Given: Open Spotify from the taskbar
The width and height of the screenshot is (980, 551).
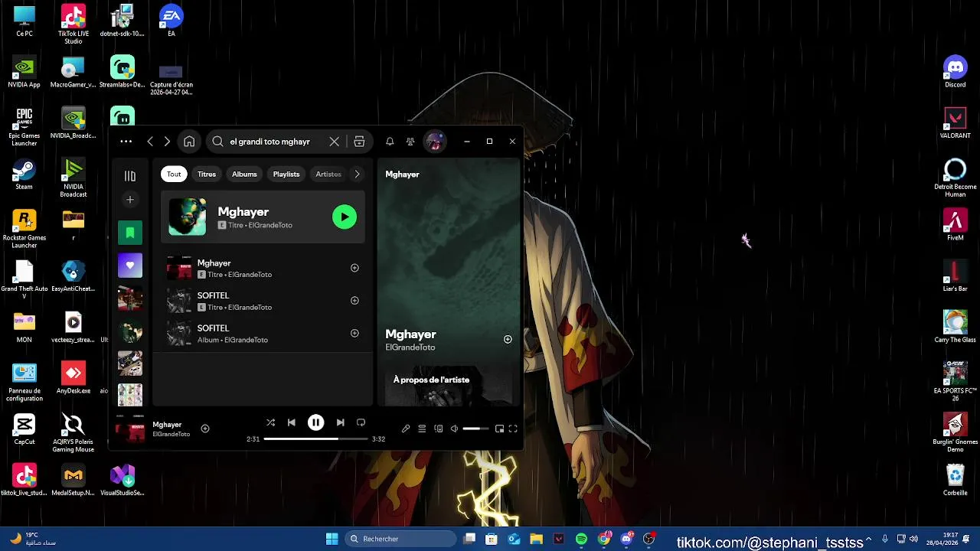Looking at the screenshot, I should tap(581, 539).
